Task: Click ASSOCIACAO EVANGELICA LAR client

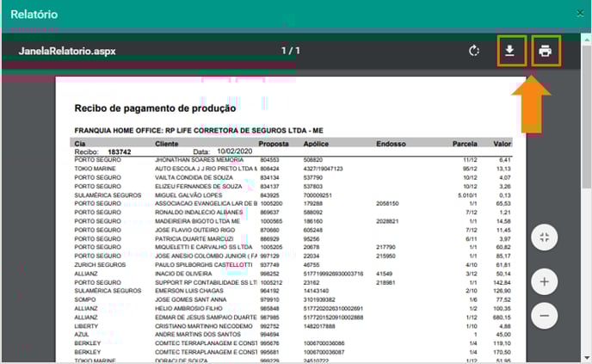Action: point(206,204)
